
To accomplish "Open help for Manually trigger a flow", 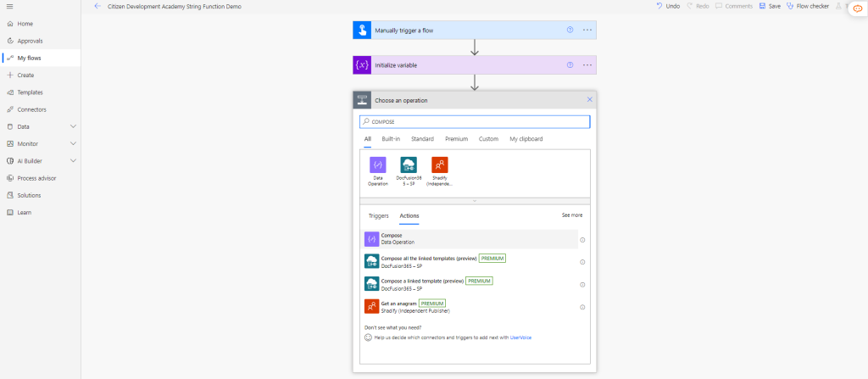I will click(570, 30).
